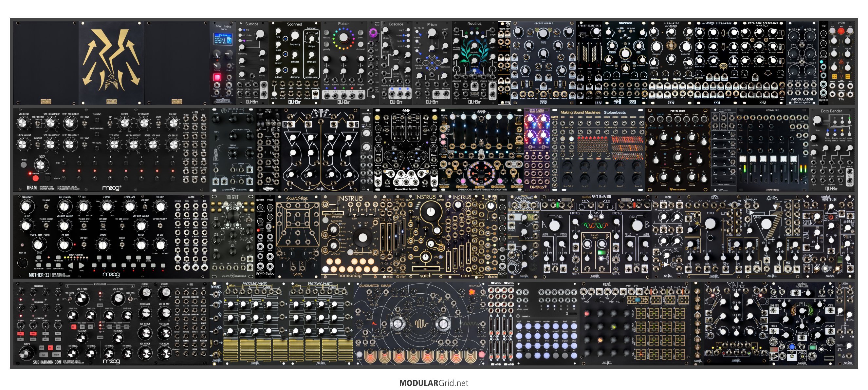Image resolution: width=868 pixels, height=390 pixels.
Task: Click the "MATHS" module title
Action: pos(736,285)
